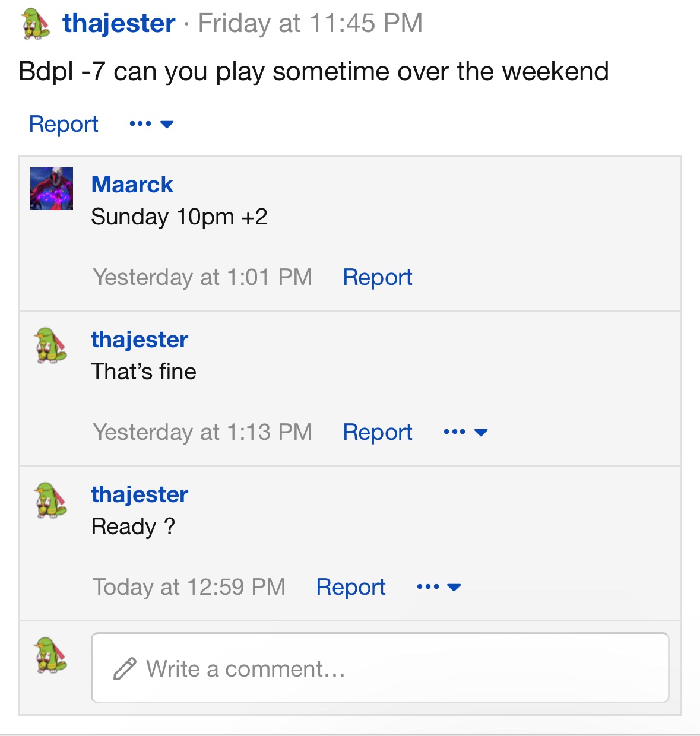Click the pencil icon in the comment box
This screenshot has width=700, height=736.
tap(125, 668)
